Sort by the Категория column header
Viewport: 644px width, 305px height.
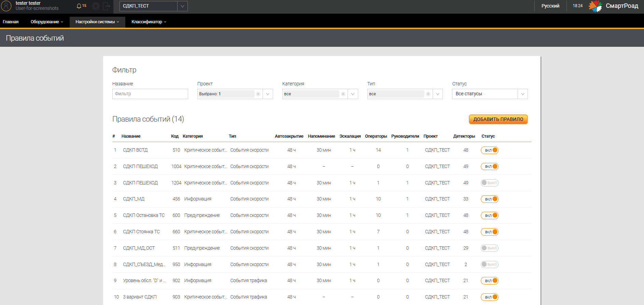pyautogui.click(x=193, y=136)
